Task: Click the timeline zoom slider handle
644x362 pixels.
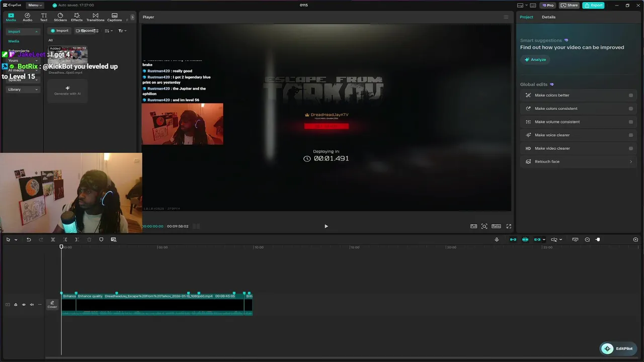Action: pyautogui.click(x=598, y=239)
